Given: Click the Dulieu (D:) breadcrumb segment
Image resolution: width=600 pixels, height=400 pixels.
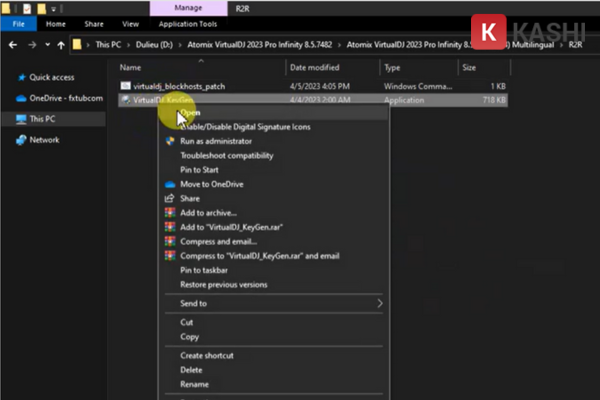Looking at the screenshot, I should [158, 45].
